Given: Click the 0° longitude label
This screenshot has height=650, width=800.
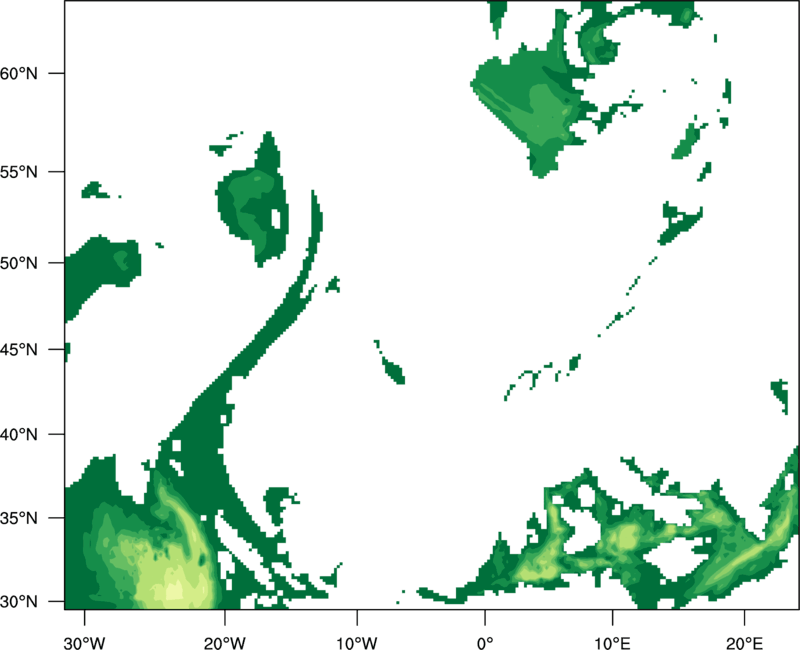Looking at the screenshot, I should 485,643.
